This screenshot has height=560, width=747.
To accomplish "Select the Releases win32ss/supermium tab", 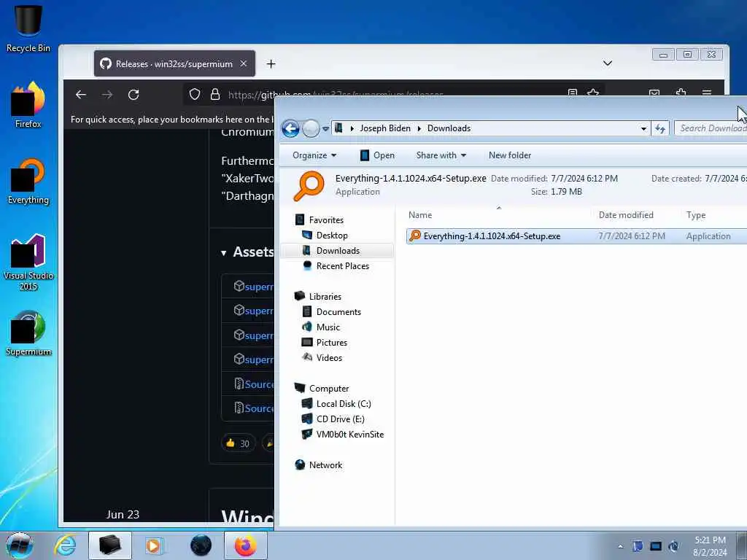I will click(174, 64).
